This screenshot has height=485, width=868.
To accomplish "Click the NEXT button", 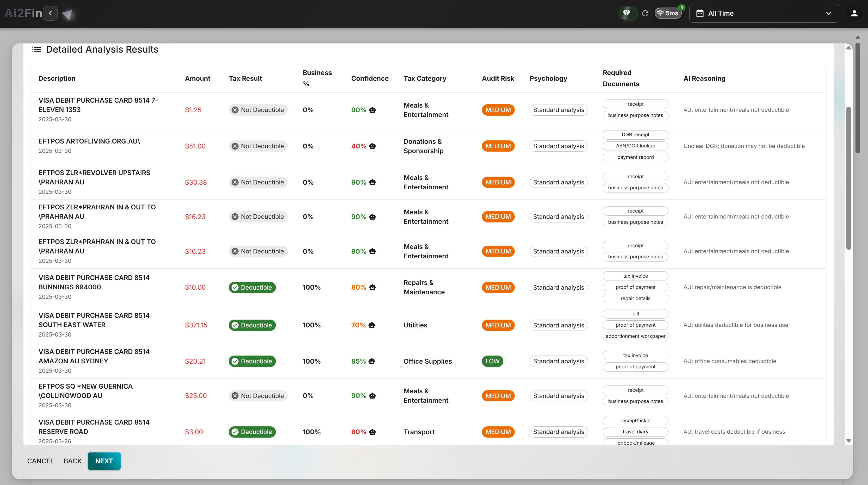I will pyautogui.click(x=104, y=461).
